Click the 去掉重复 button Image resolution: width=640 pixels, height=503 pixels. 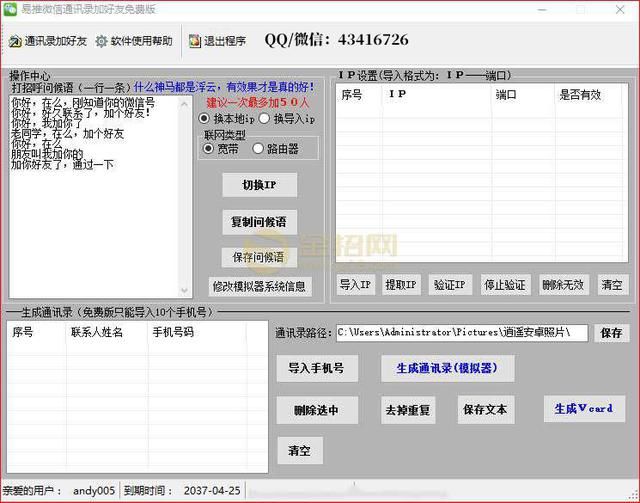tap(408, 410)
